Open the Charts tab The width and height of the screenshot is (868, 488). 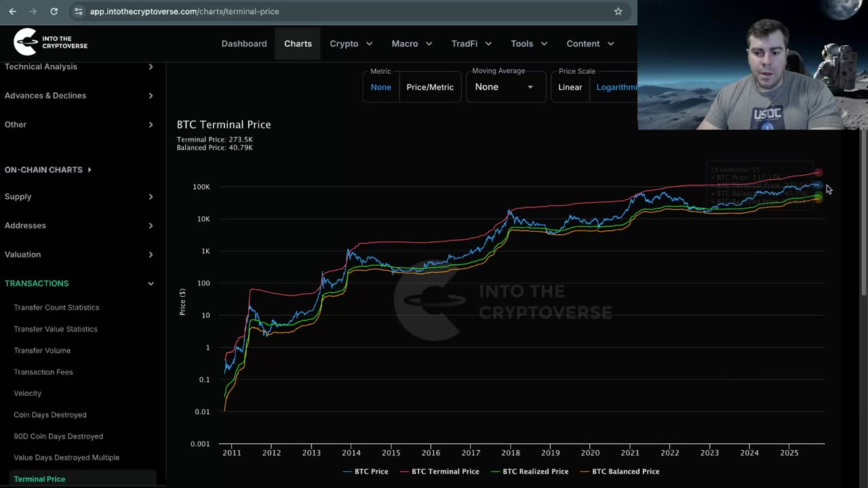coord(298,43)
